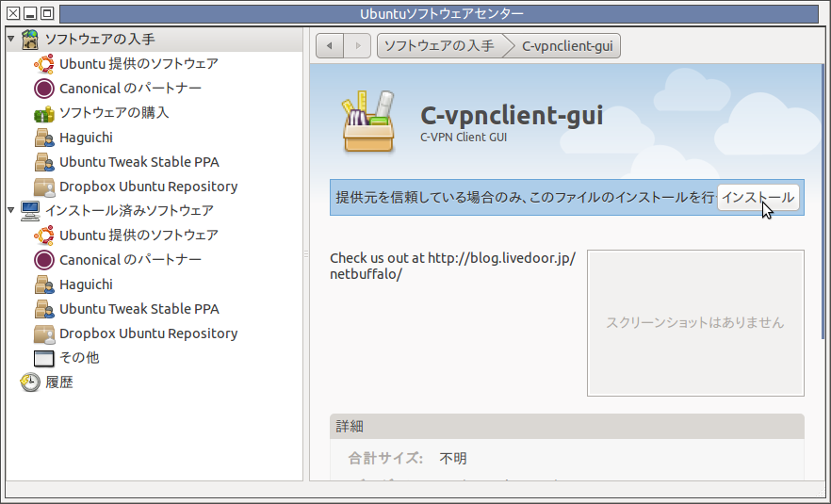Click the 履歴 clock icon
Image resolution: width=831 pixels, height=504 pixels.
[30, 382]
